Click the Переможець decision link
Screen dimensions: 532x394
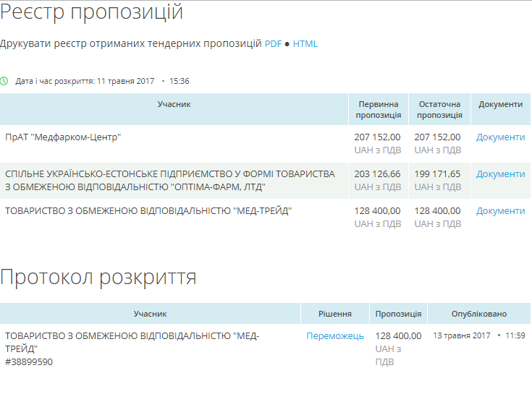(x=335, y=336)
